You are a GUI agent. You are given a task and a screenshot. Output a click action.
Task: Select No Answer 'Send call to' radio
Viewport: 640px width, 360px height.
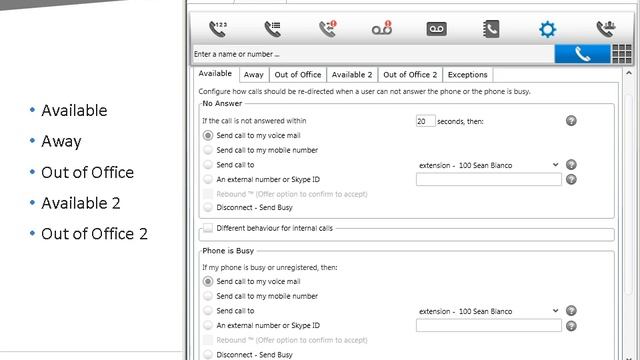coord(208,164)
